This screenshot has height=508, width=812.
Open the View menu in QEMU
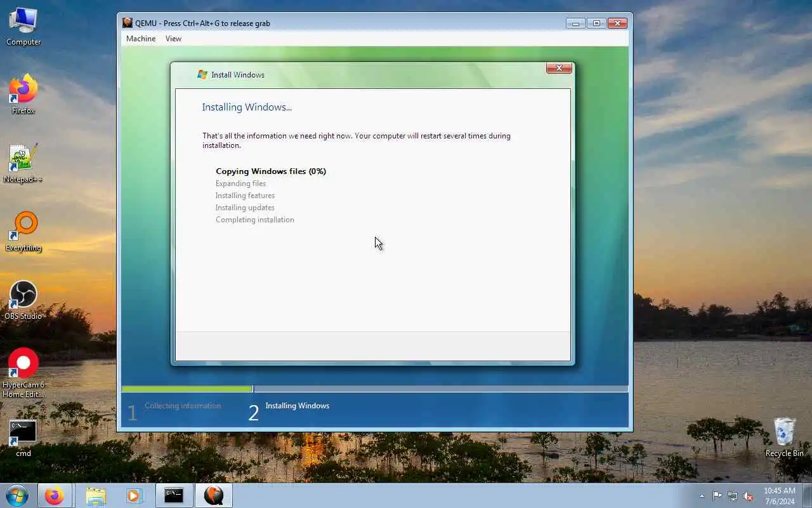tap(173, 39)
